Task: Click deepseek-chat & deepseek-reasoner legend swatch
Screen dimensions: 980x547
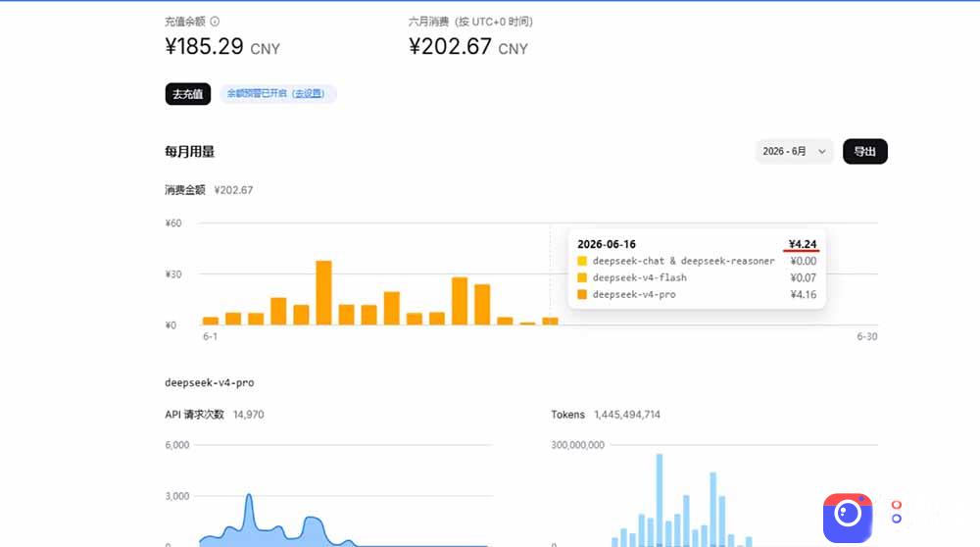Action: point(582,261)
